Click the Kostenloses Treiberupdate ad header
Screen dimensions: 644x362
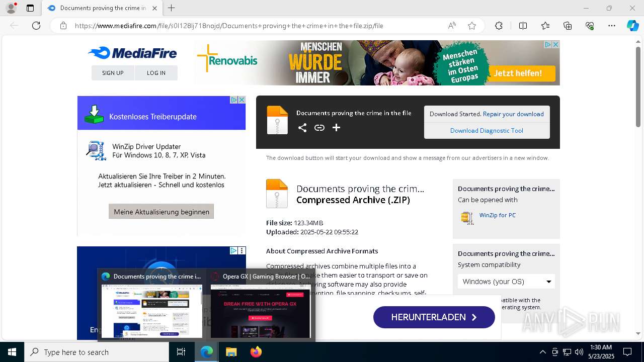[x=162, y=113]
